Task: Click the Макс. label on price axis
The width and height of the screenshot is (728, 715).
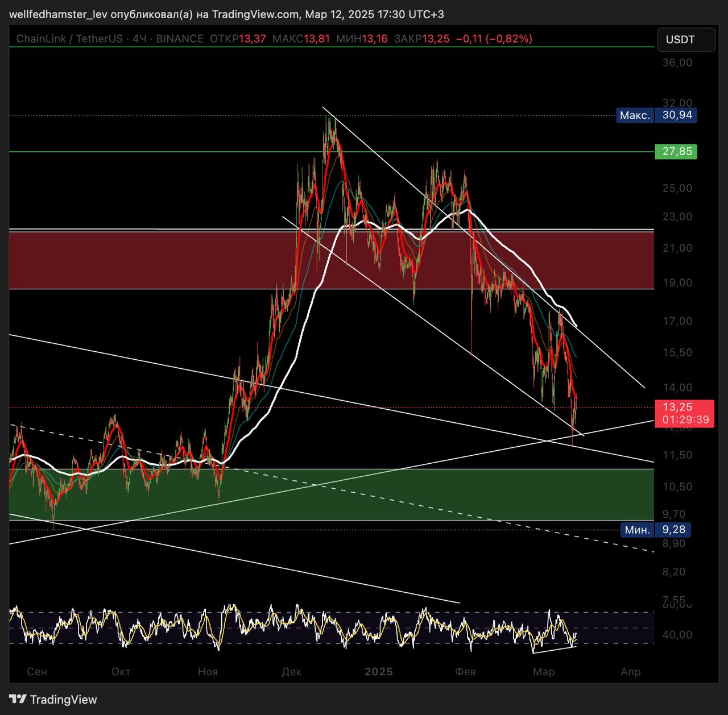Action: click(635, 115)
